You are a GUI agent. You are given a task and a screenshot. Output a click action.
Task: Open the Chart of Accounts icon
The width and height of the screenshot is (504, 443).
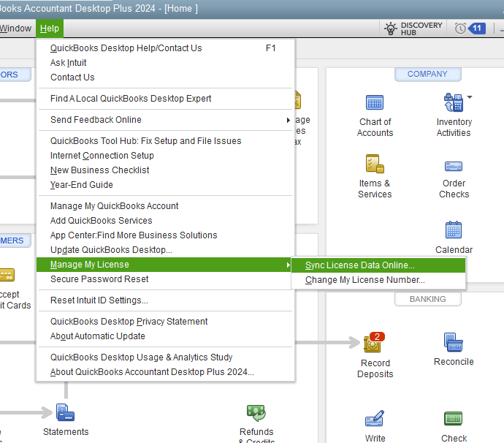[375, 103]
